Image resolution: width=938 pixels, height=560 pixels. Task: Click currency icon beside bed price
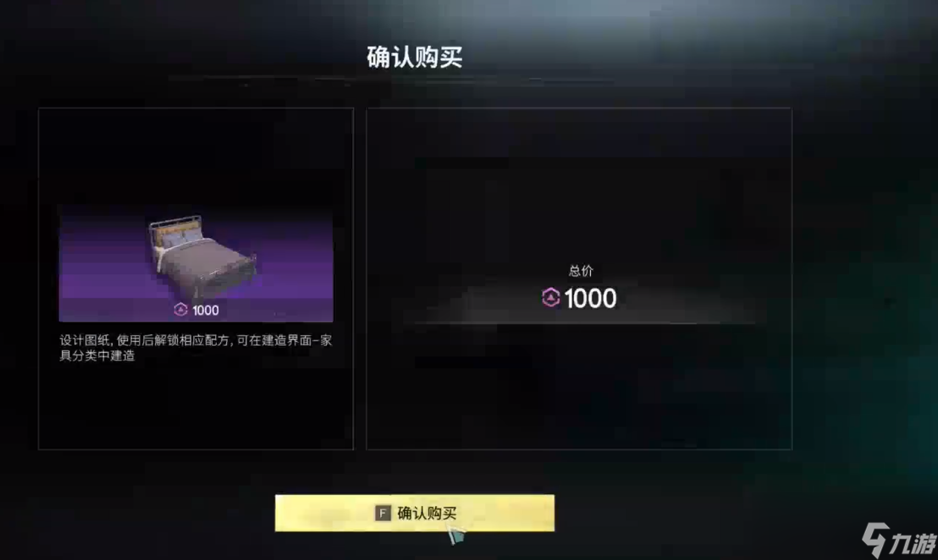click(x=180, y=310)
